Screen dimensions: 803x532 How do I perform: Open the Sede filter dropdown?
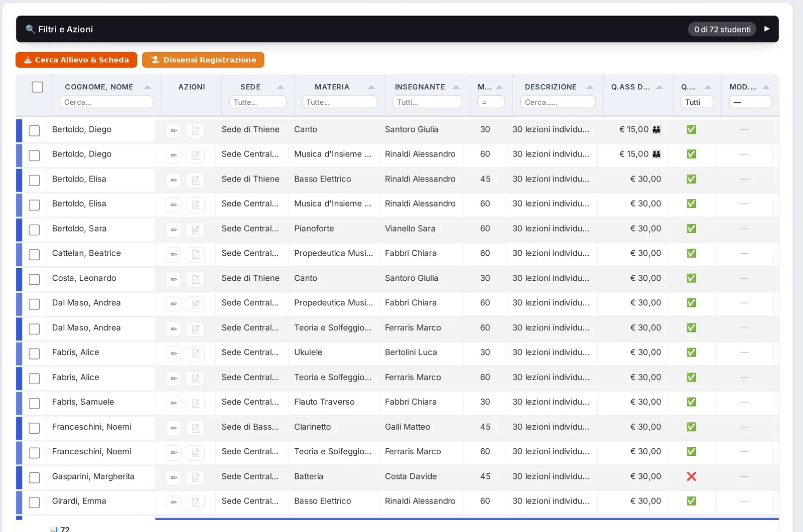[257, 102]
